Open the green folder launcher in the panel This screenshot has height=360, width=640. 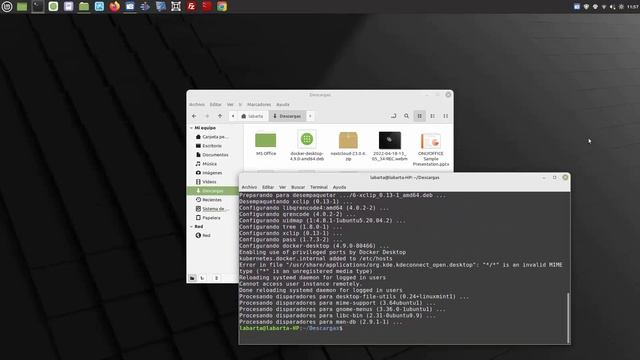pyautogui.click(x=22, y=6)
